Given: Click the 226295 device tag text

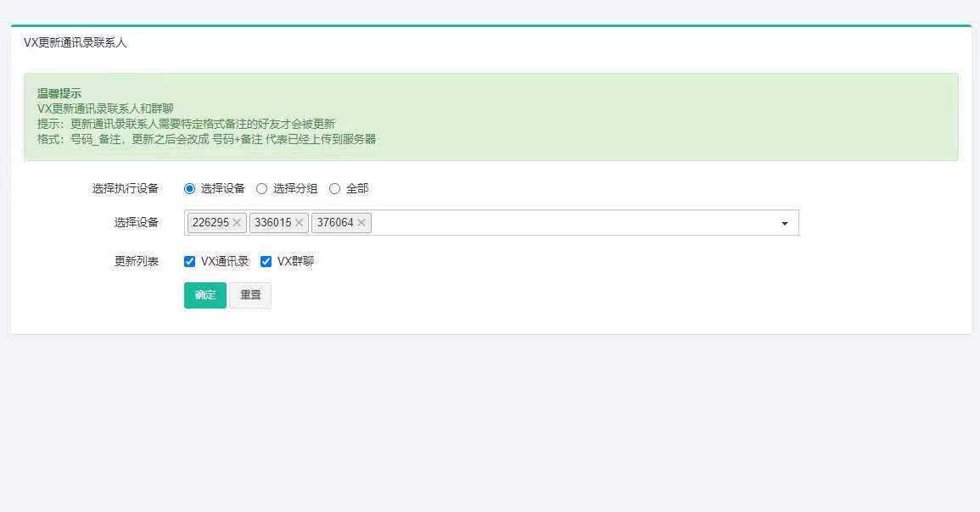Looking at the screenshot, I should click(x=210, y=223).
